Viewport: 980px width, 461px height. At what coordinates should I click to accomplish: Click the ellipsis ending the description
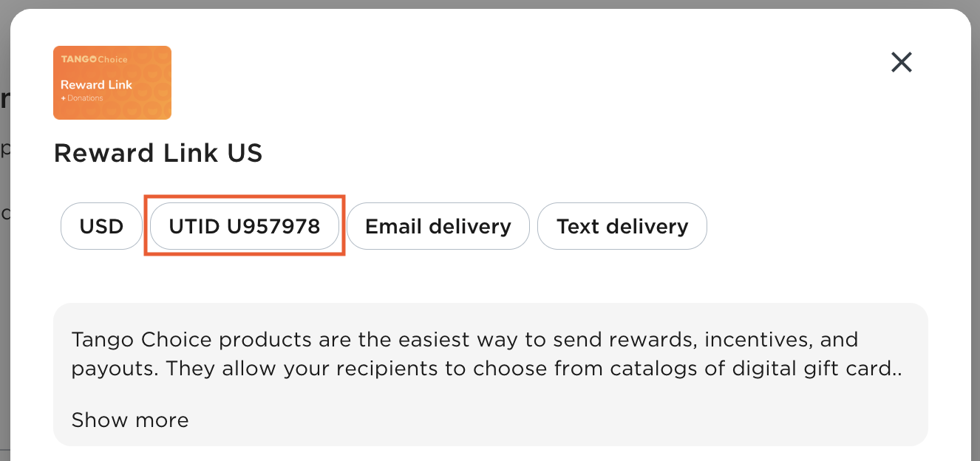[x=897, y=370]
